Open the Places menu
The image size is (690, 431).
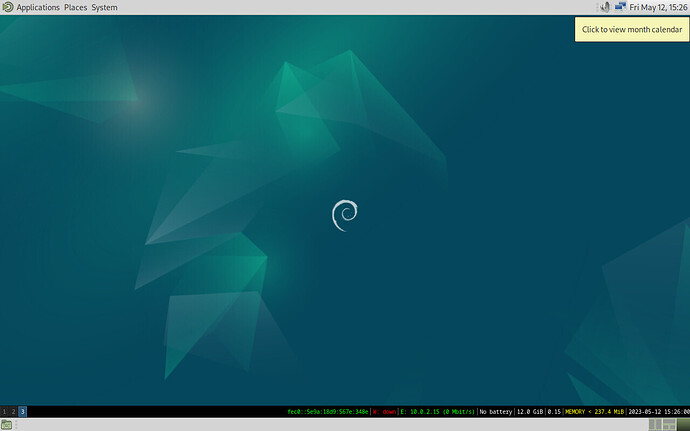[x=76, y=7]
